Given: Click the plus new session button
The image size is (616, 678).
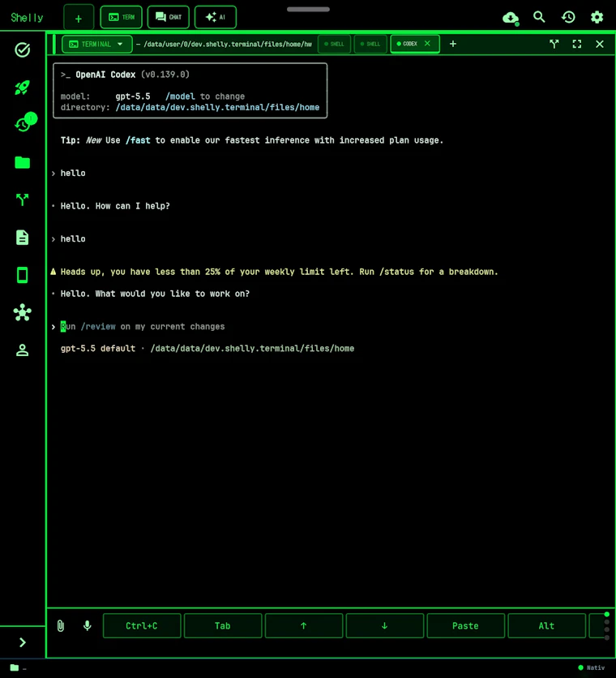Looking at the screenshot, I should 79,19.
